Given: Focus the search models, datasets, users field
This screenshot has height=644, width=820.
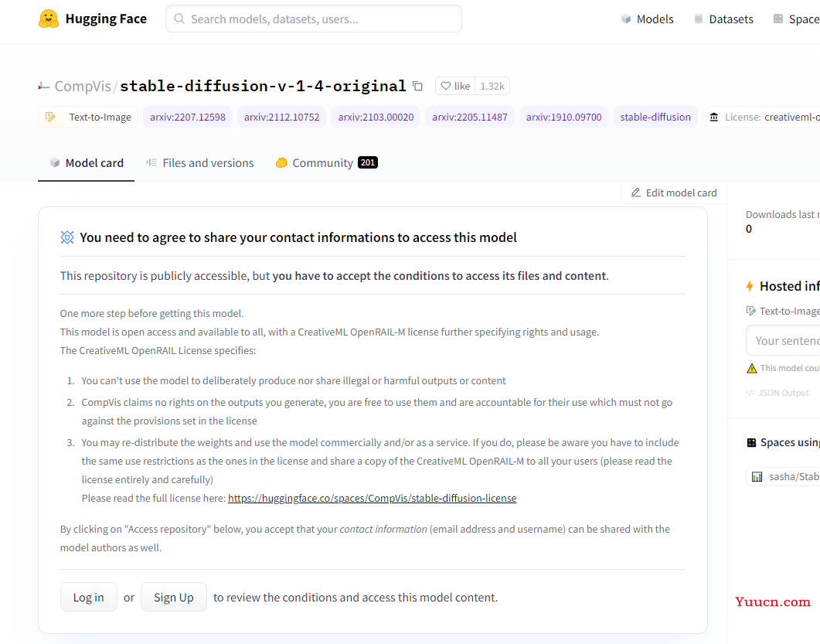Looking at the screenshot, I should pyautogui.click(x=314, y=19).
